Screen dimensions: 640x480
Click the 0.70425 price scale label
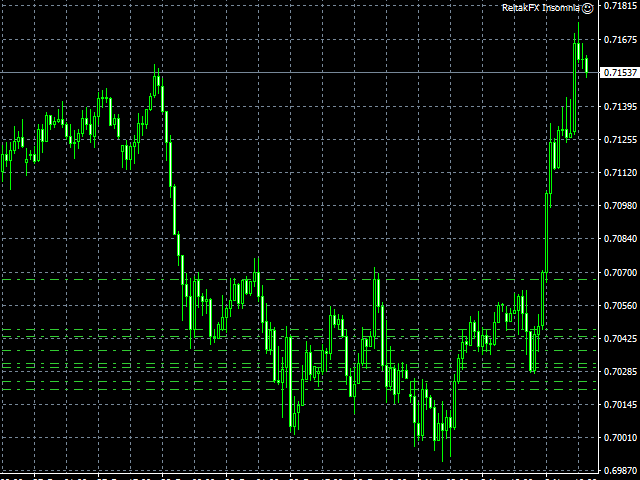[x=620, y=338]
